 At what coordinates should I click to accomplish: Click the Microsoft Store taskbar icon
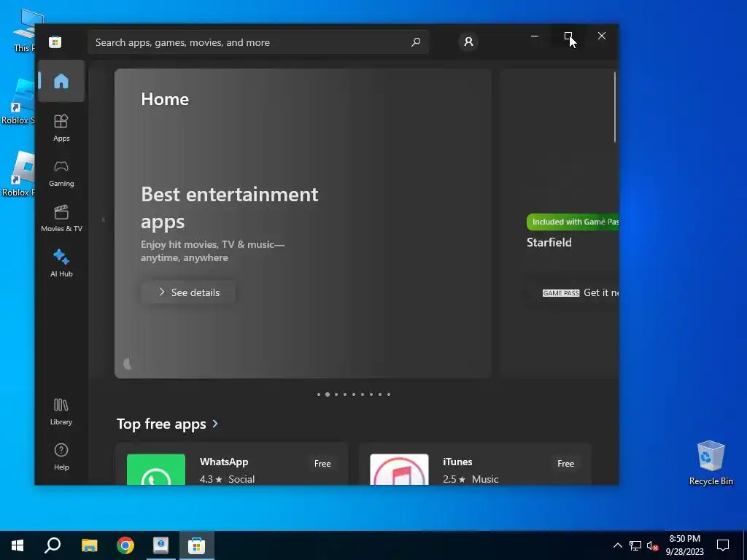click(196, 545)
